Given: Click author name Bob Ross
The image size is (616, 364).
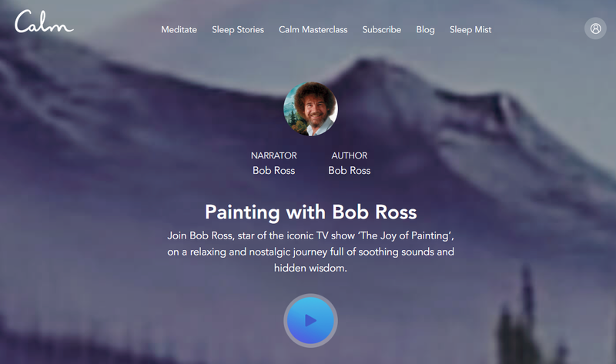Looking at the screenshot, I should tap(350, 170).
